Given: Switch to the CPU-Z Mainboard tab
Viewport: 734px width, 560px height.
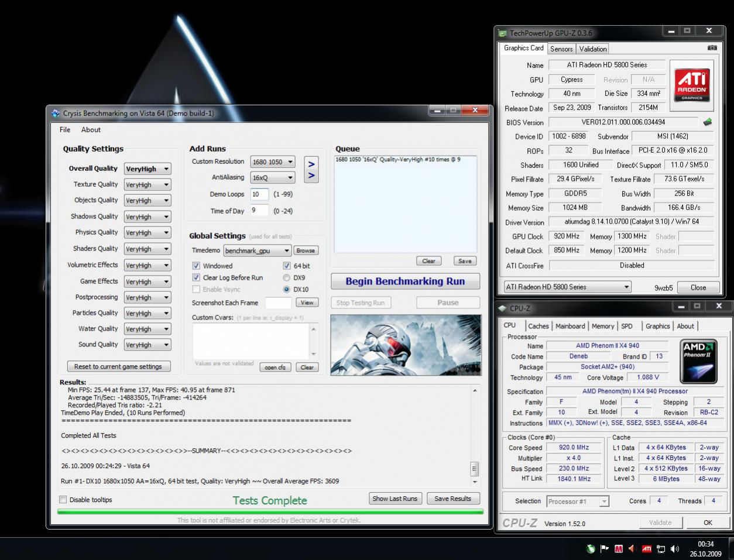Looking at the screenshot, I should pos(570,327).
